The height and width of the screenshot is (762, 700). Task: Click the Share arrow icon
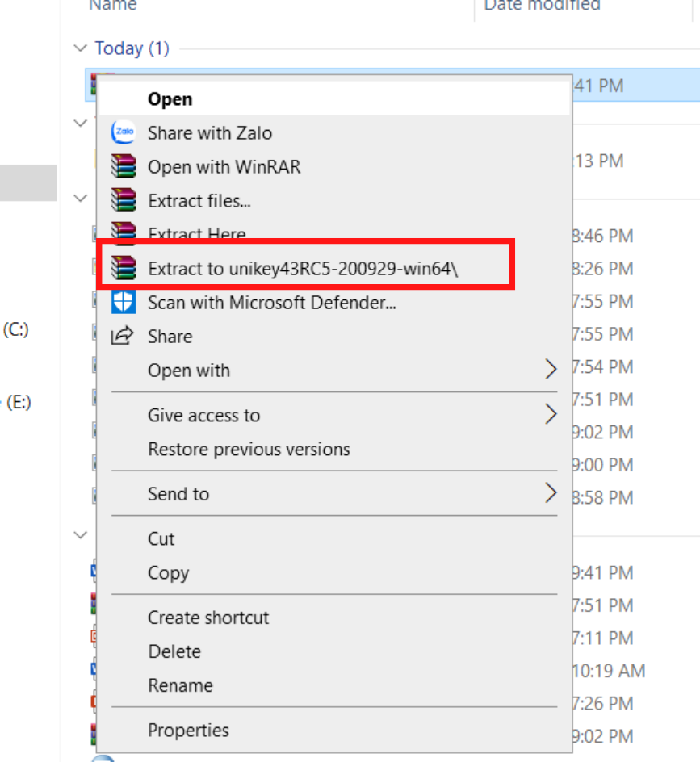click(123, 336)
